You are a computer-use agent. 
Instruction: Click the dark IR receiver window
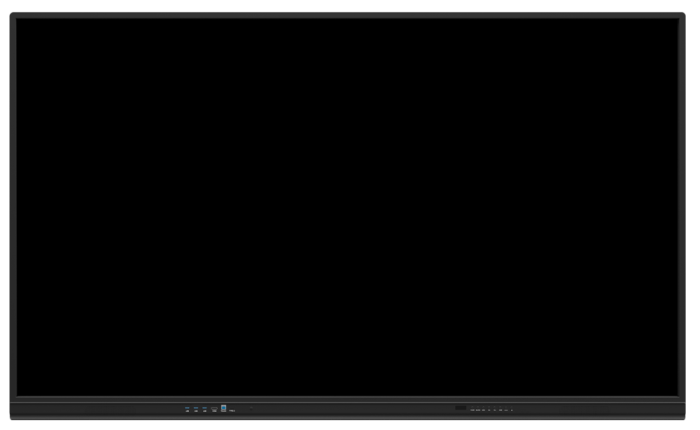[461, 408]
